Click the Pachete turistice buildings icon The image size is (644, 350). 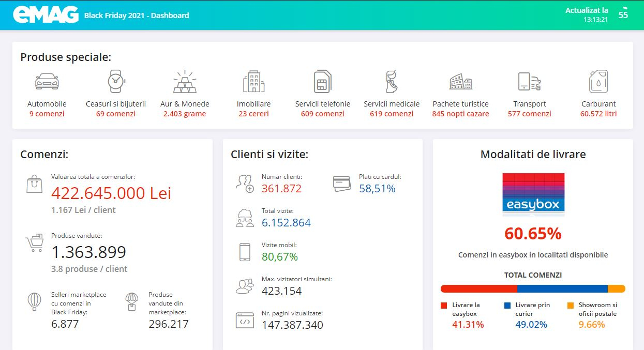click(x=460, y=82)
